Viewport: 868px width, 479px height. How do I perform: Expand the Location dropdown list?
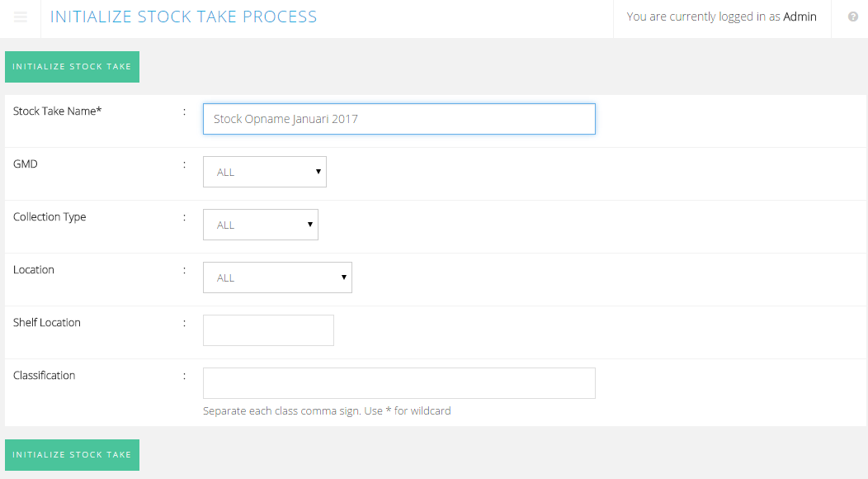pyautogui.click(x=277, y=277)
